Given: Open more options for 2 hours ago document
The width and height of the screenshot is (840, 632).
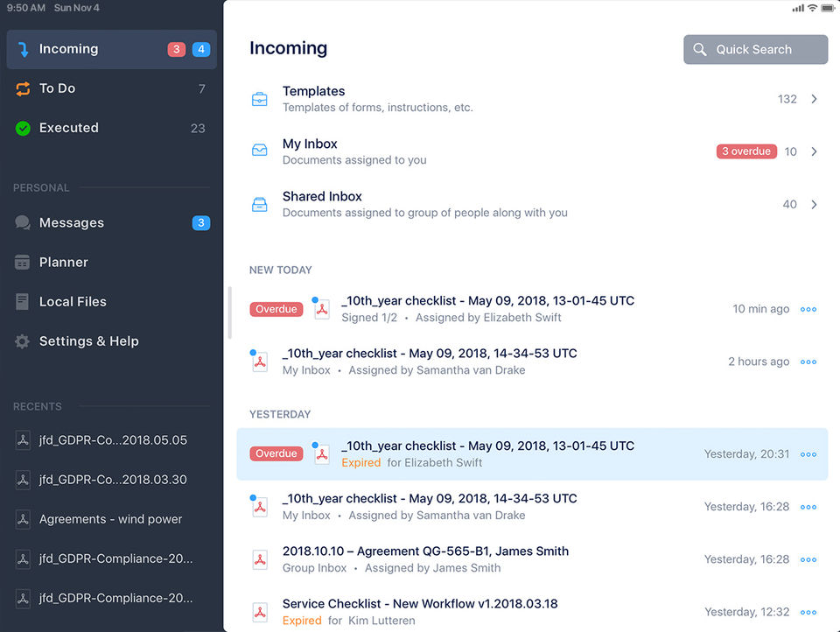Looking at the screenshot, I should click(808, 362).
